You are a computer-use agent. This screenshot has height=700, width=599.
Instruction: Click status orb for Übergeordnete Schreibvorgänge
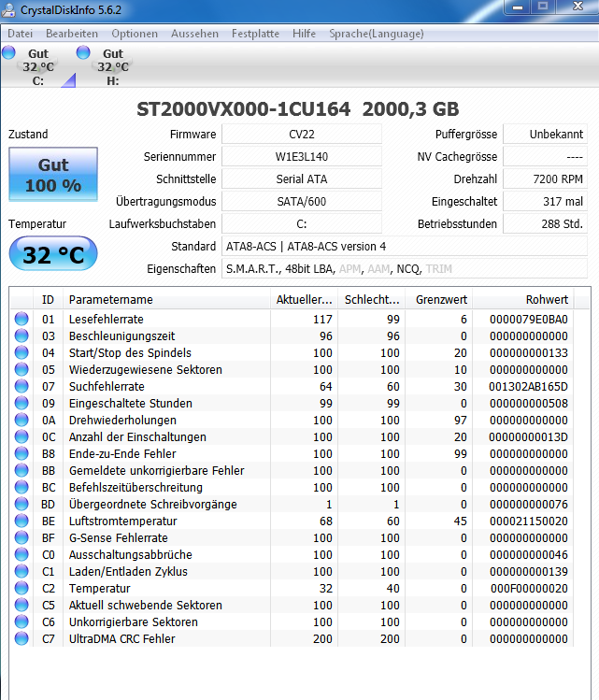point(21,504)
